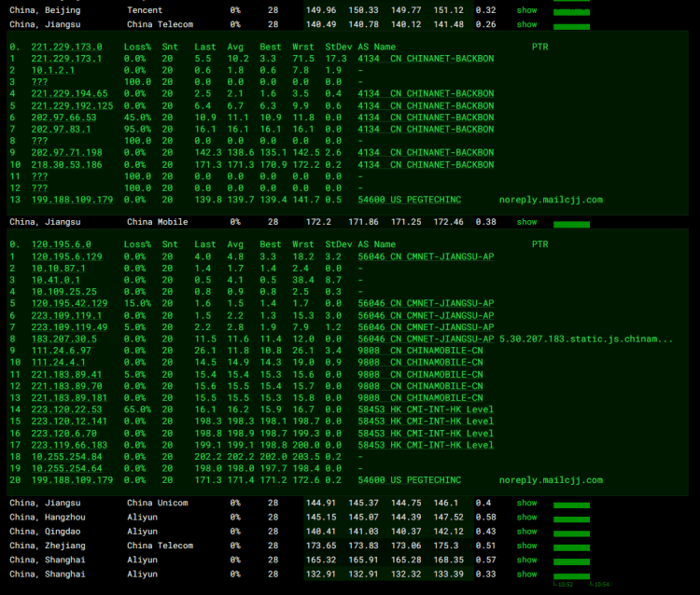Image resolution: width=700 pixels, height=595 pixels.
Task: Click noreply.mailcjj.com PTR at hop 13
Action: coord(551,200)
